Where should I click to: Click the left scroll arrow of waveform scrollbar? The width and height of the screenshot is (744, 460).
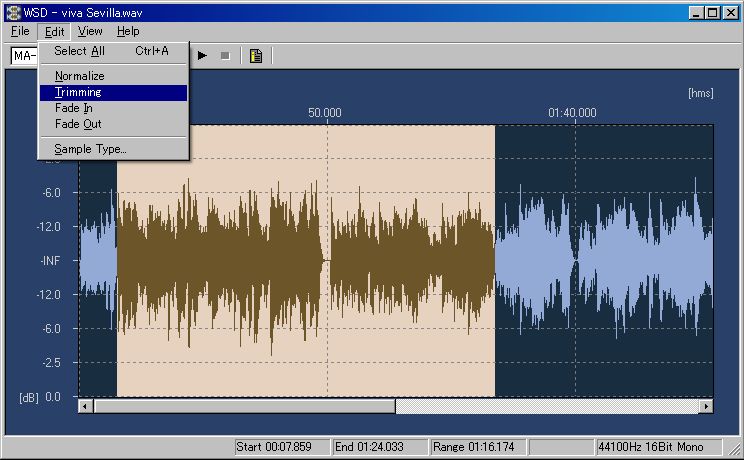click(85, 406)
